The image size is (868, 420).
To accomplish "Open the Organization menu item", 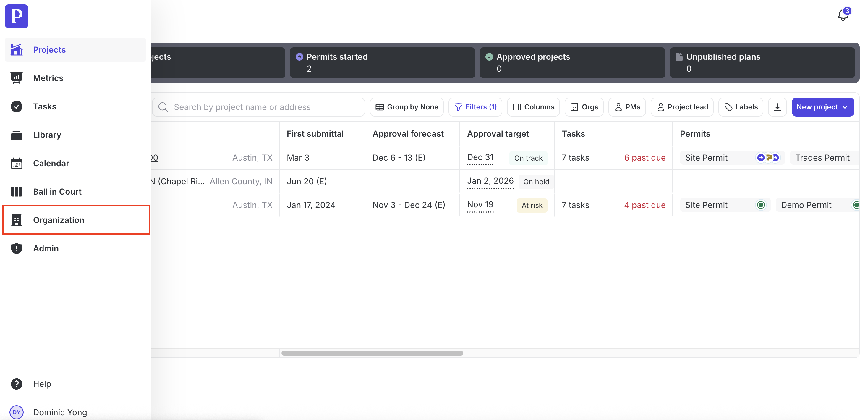I will tap(59, 220).
